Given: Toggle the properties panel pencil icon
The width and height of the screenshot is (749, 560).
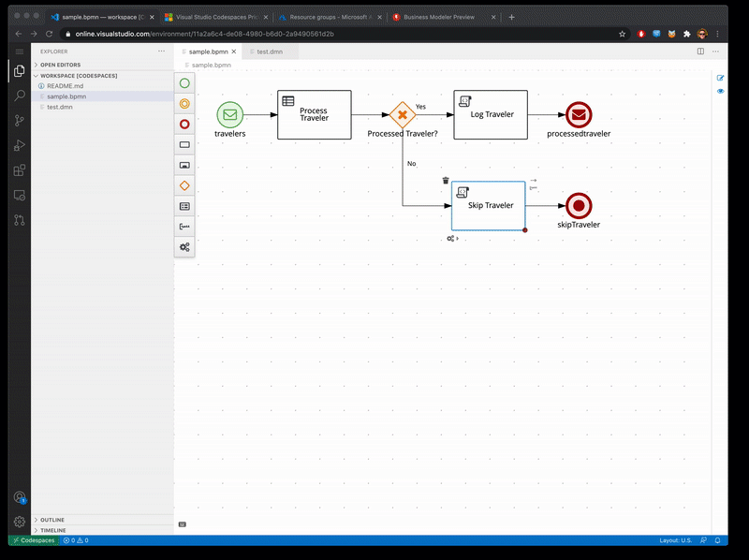Looking at the screenshot, I should click(x=720, y=78).
